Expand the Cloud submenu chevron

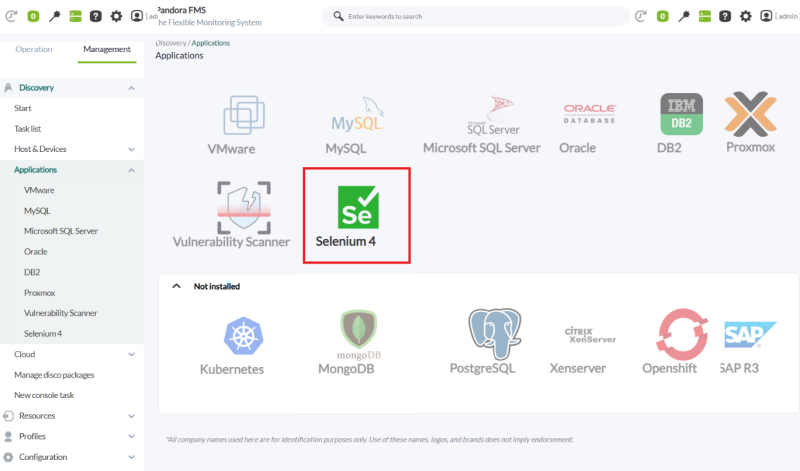(x=131, y=354)
